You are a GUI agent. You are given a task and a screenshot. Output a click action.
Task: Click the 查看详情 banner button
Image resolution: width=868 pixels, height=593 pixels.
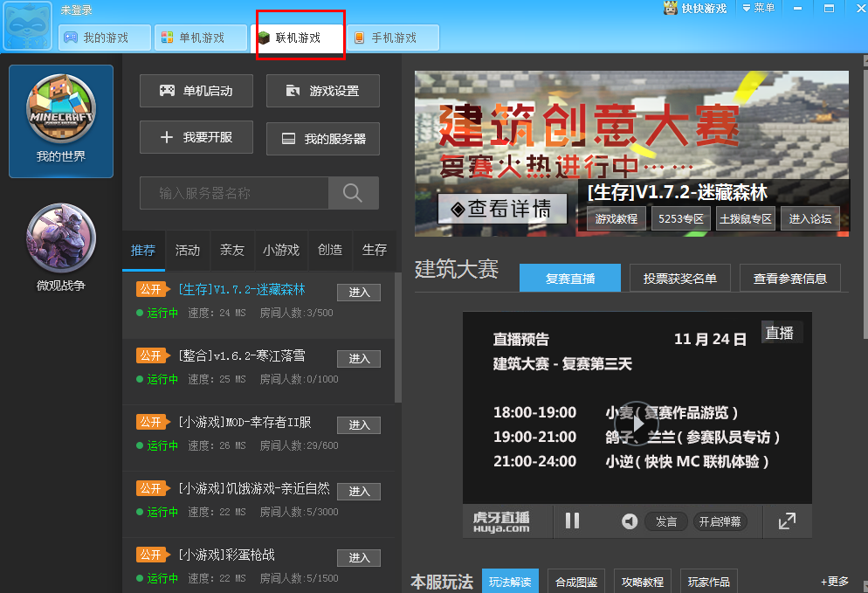click(x=502, y=209)
